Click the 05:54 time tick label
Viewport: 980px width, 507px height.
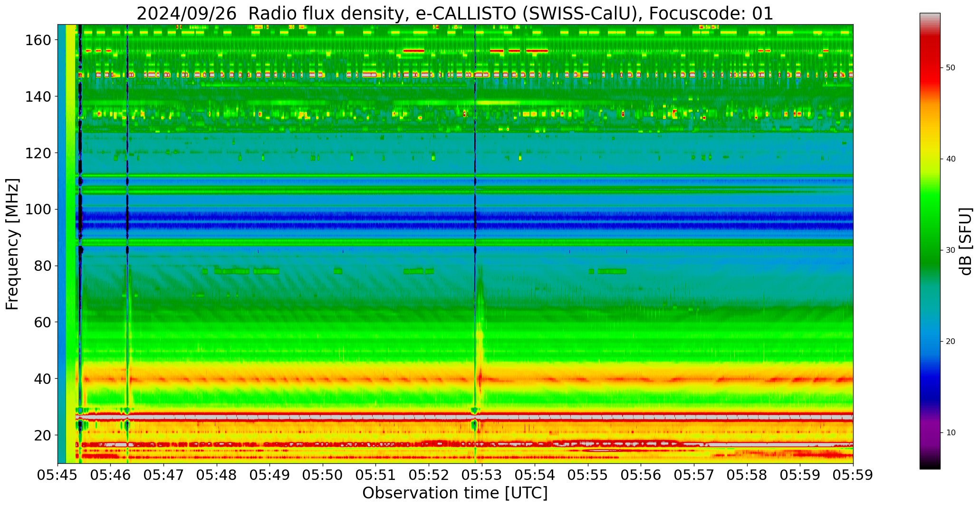[x=535, y=475]
